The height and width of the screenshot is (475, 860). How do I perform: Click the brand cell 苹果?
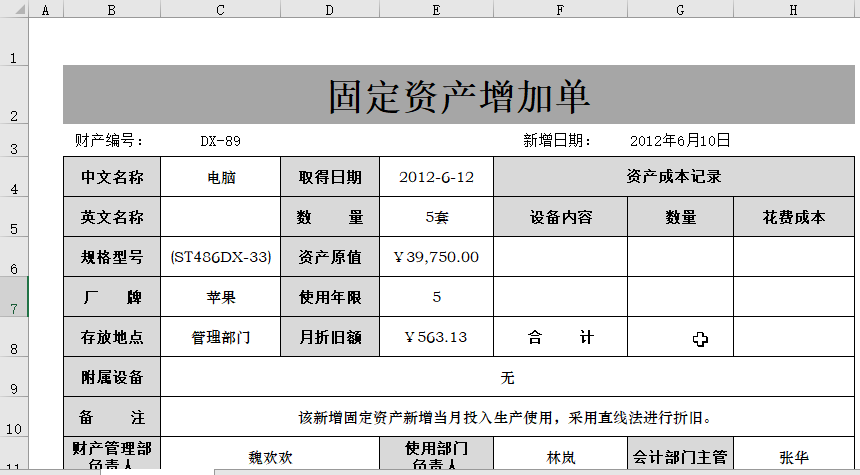pyautogui.click(x=220, y=297)
